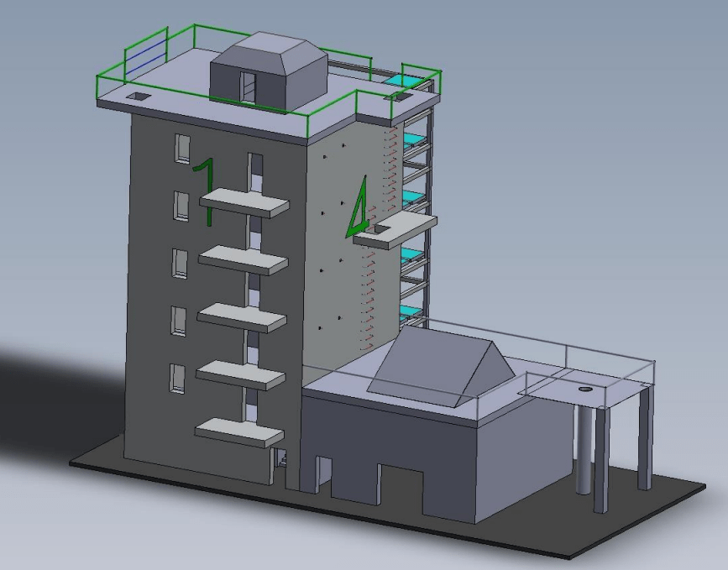Click the round cylindrical column under the canopy
This screenshot has width=728, height=570.
coord(583,449)
